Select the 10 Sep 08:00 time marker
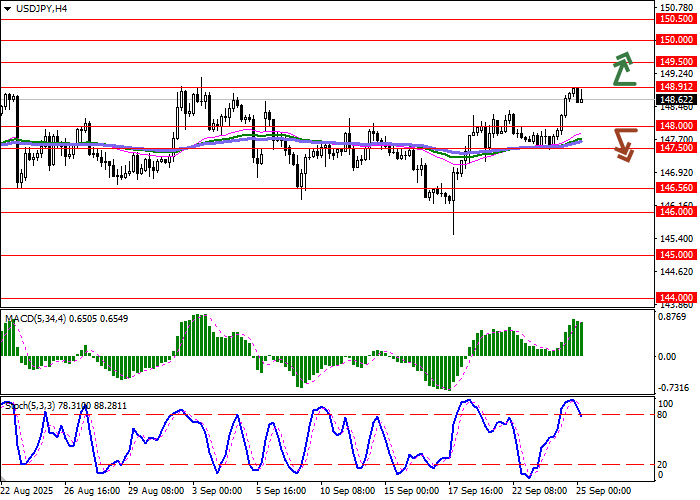 (347, 491)
